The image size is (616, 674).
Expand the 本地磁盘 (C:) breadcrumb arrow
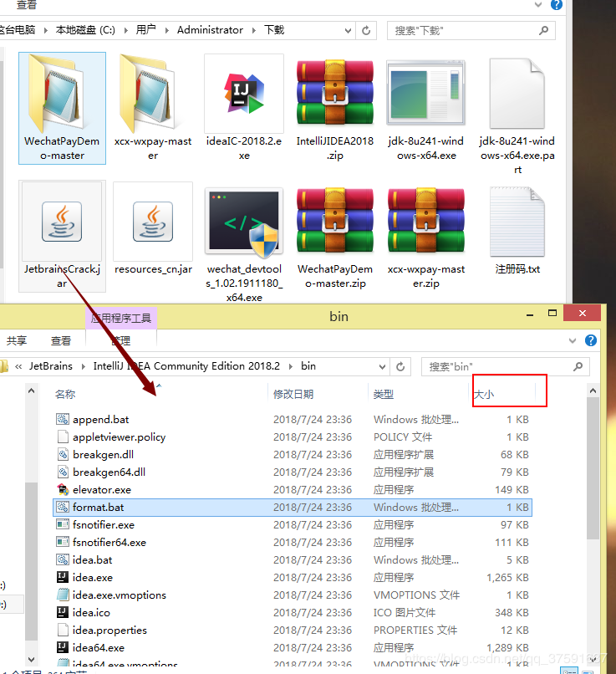126,30
